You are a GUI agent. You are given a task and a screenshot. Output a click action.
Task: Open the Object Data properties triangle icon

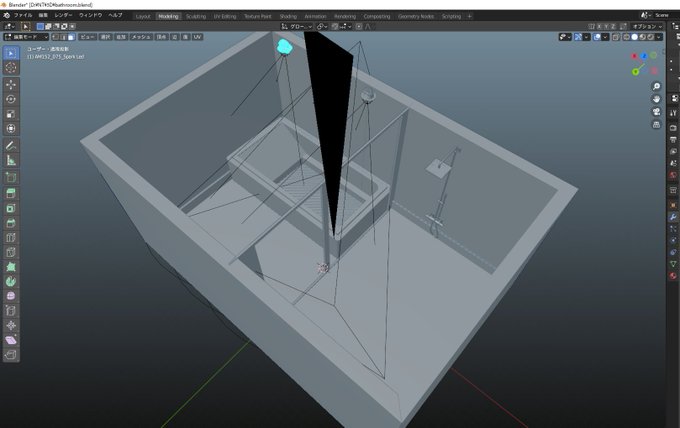click(x=673, y=264)
